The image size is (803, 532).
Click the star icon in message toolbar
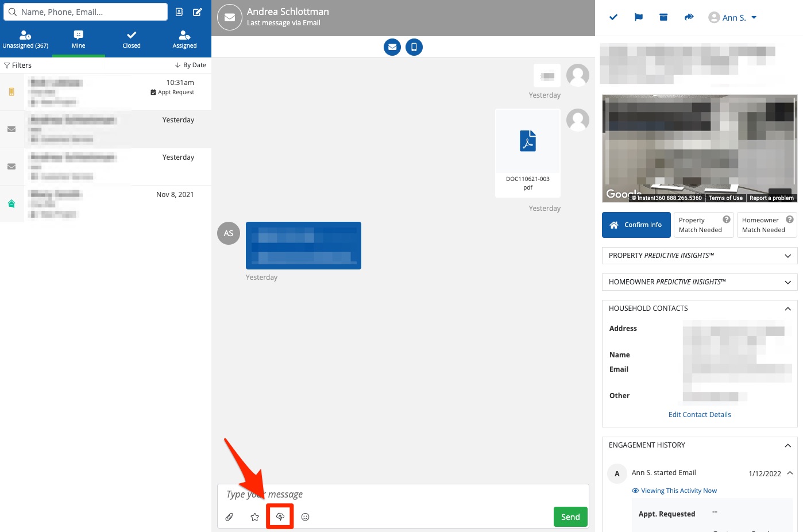pyautogui.click(x=255, y=517)
